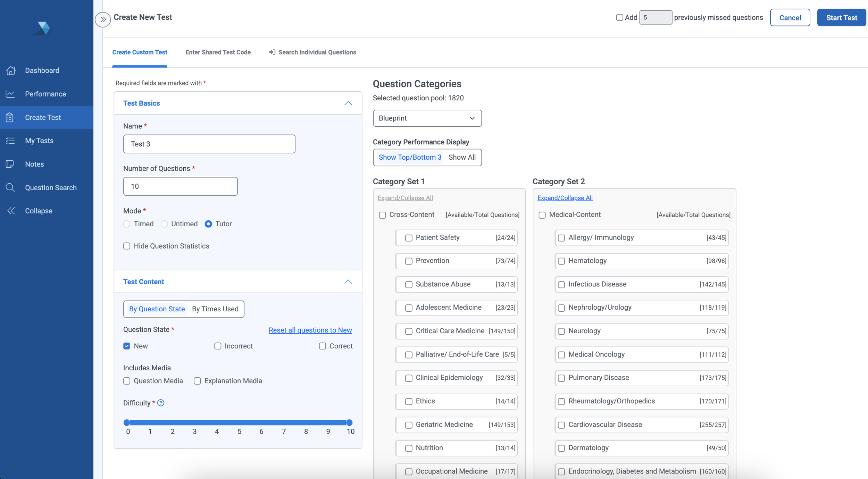Open My Tests from the sidebar
868x479 pixels.
point(39,141)
